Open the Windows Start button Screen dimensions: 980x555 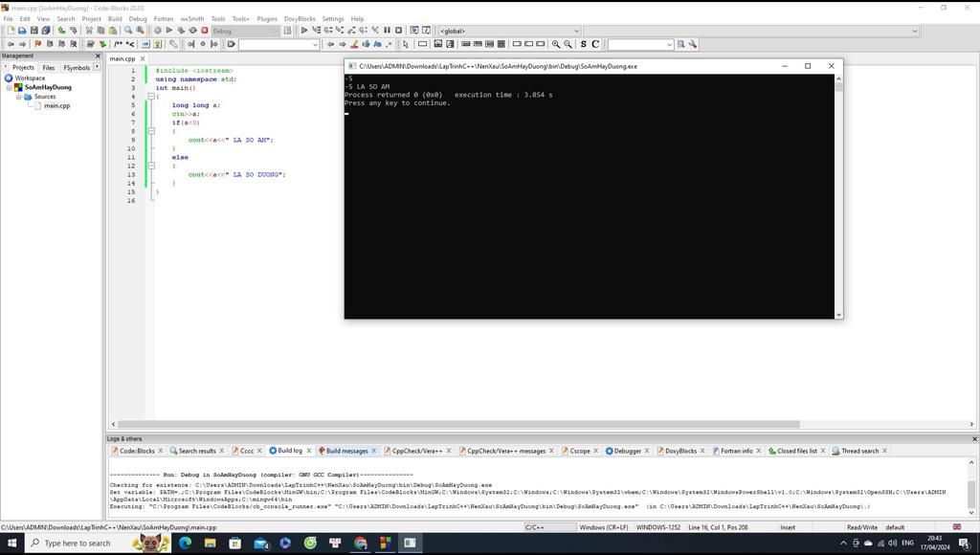pos(11,544)
